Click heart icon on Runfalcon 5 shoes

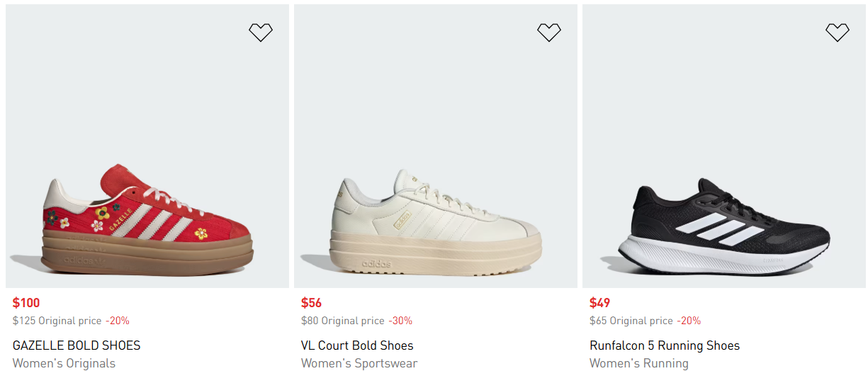[837, 32]
